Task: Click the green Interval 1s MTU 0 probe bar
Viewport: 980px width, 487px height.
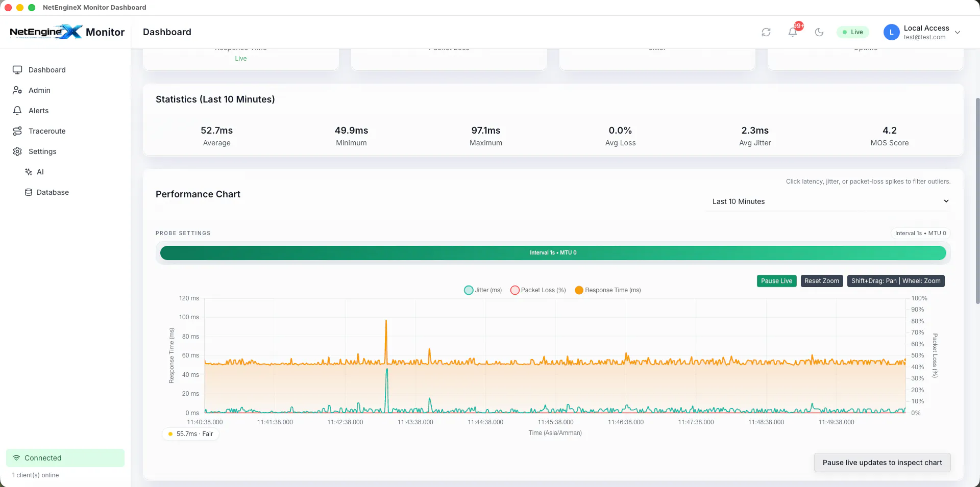Action: [553, 253]
